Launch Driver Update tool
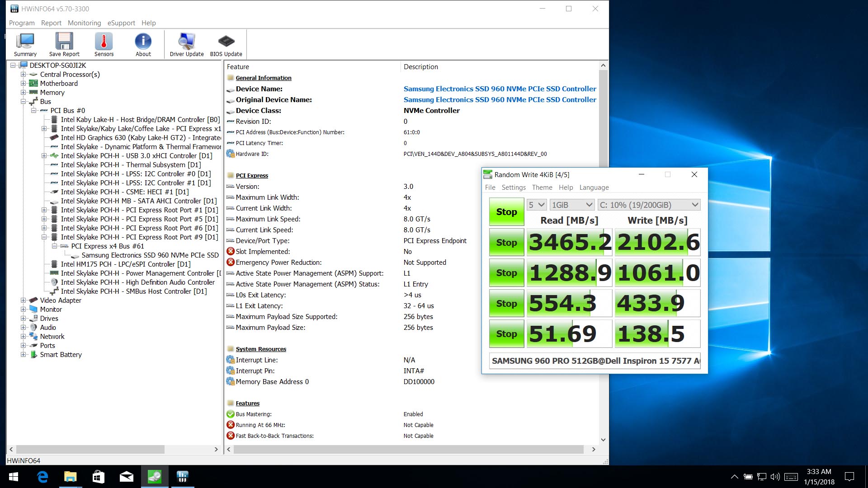The width and height of the screenshot is (868, 488). pos(187,44)
